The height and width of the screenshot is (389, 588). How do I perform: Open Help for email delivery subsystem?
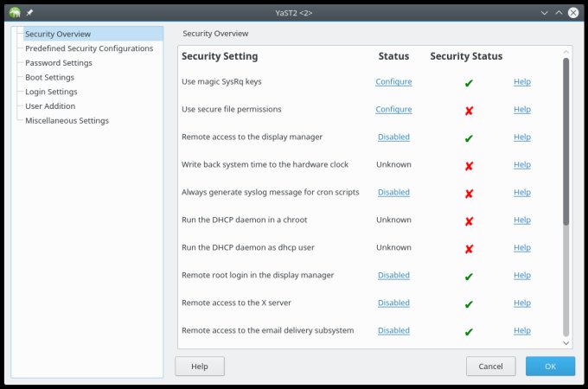pos(522,330)
